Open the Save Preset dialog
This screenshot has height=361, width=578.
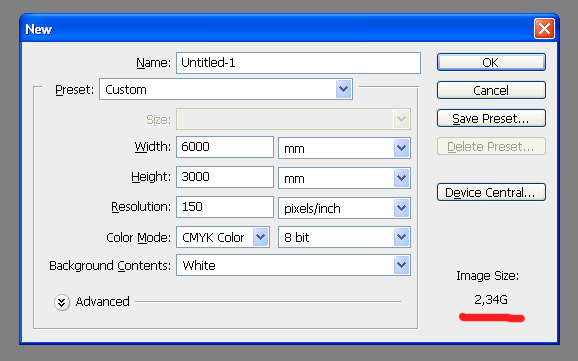click(x=491, y=118)
